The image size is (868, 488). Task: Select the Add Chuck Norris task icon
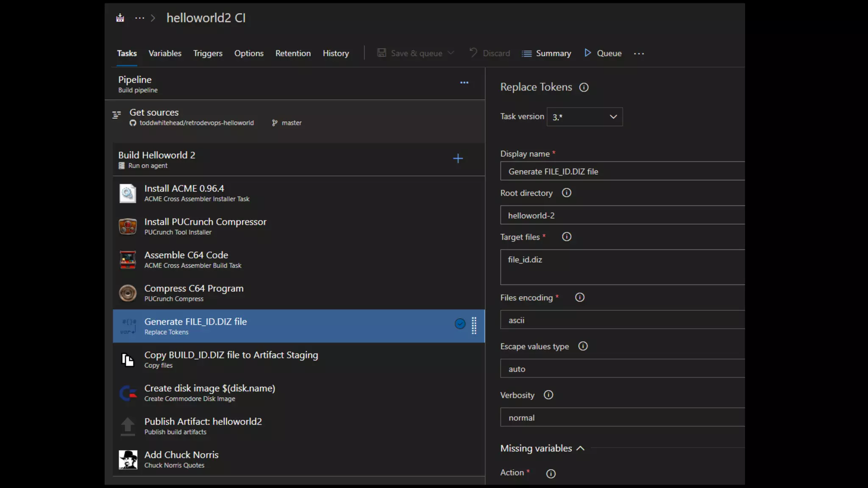(128, 460)
